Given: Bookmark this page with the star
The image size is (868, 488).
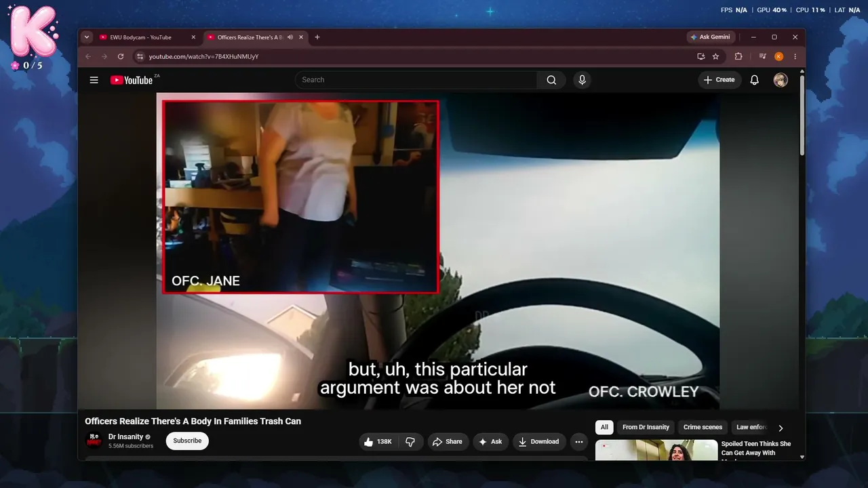Looking at the screenshot, I should coord(715,56).
